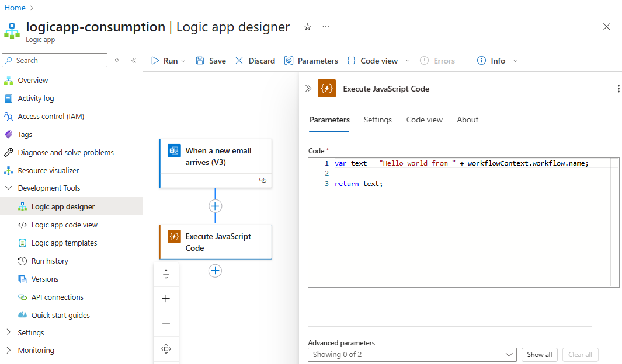Favorite this logic app with the star
Viewport: 622px width, 364px height.
click(307, 27)
